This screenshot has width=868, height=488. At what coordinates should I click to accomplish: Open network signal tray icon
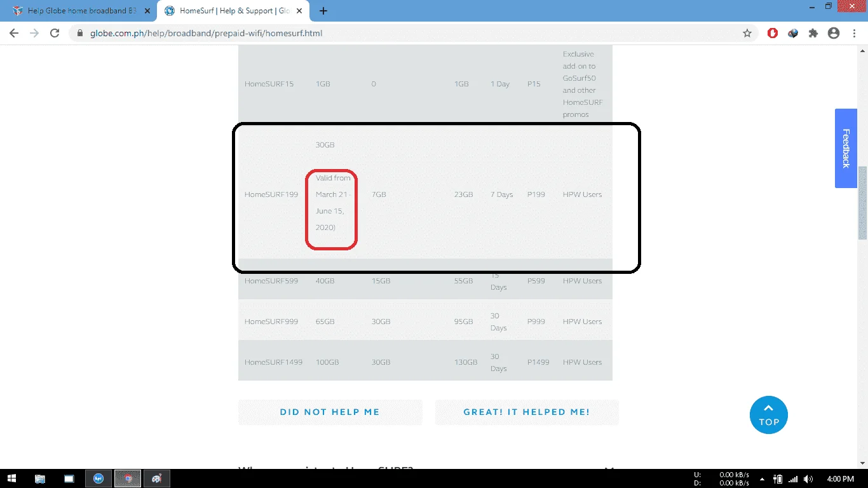793,478
